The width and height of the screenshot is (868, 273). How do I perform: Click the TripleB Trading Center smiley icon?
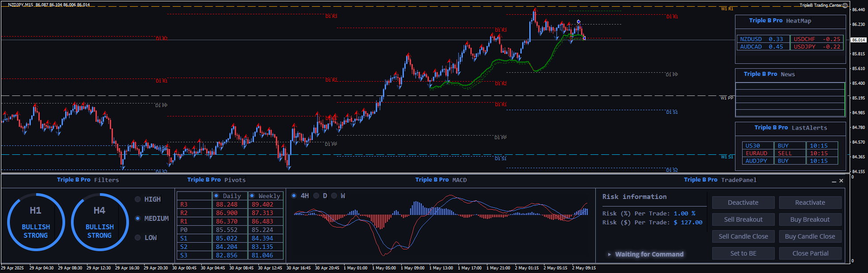coord(845,5)
